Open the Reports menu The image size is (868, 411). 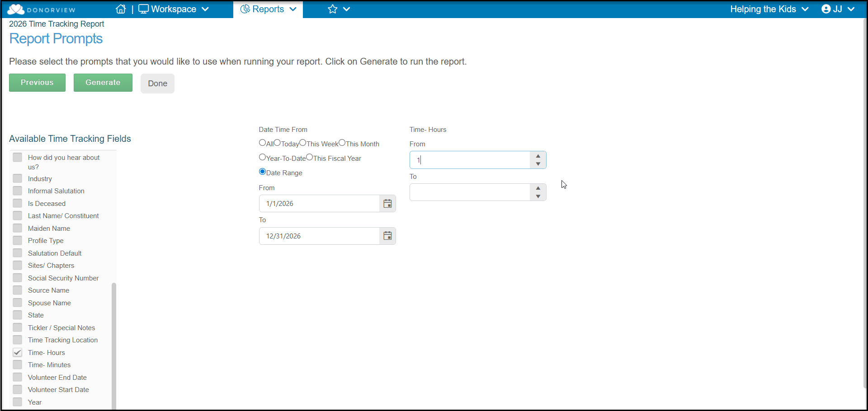coord(268,9)
